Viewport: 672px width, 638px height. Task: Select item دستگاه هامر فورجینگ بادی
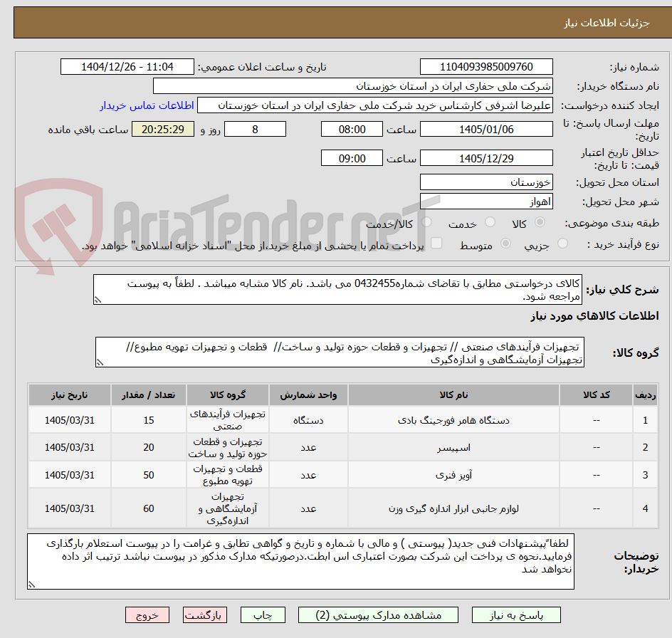(x=453, y=420)
